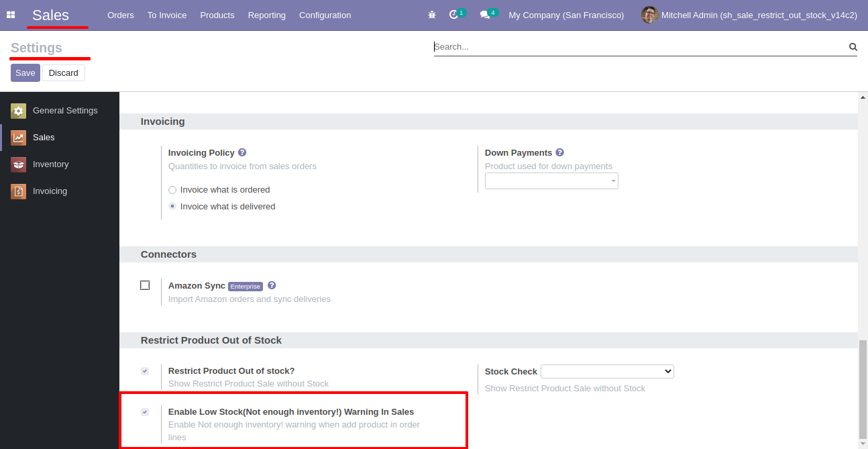868x449 pixels.
Task: Open the activities clock icon
Action: (454, 15)
